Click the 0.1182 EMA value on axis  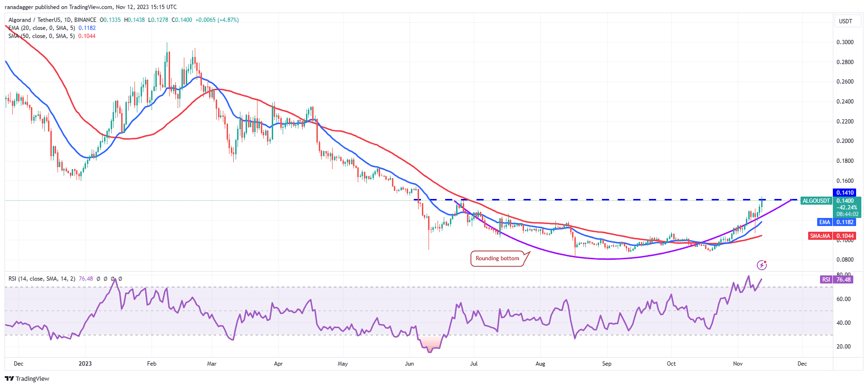[845, 222]
